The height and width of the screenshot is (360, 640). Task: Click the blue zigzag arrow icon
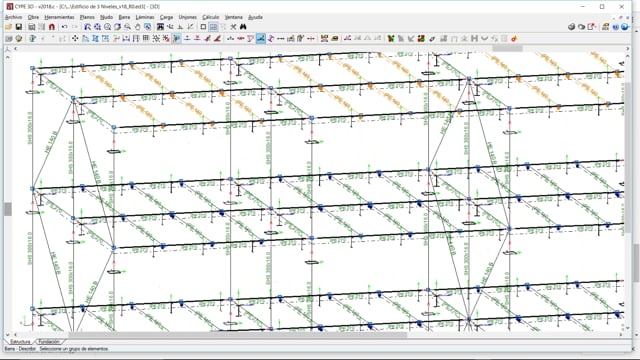click(x=271, y=38)
